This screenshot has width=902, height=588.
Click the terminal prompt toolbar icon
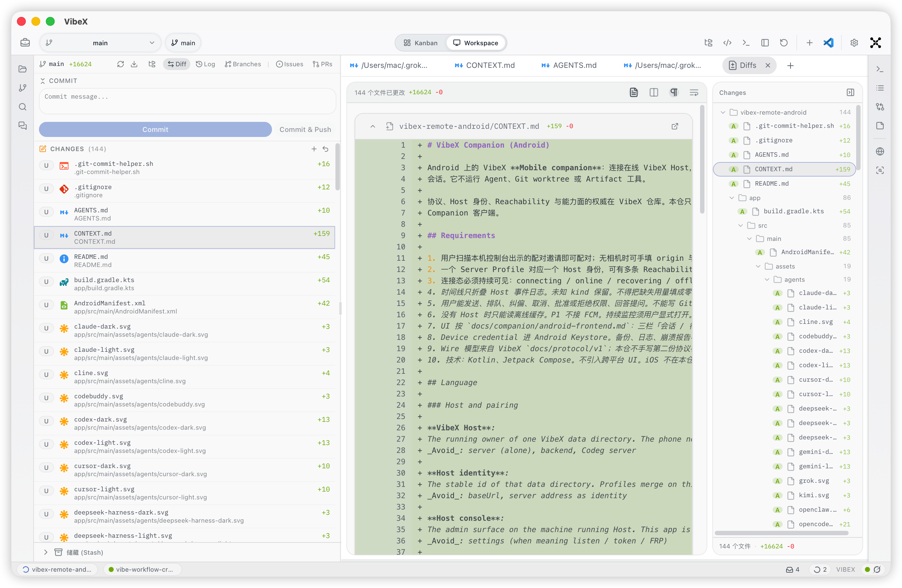click(746, 43)
